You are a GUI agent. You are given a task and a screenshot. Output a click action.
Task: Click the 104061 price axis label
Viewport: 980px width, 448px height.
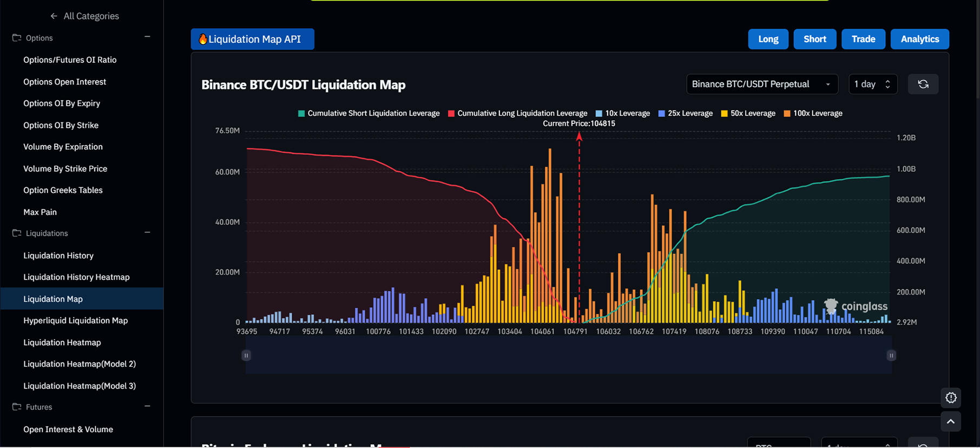[542, 332]
